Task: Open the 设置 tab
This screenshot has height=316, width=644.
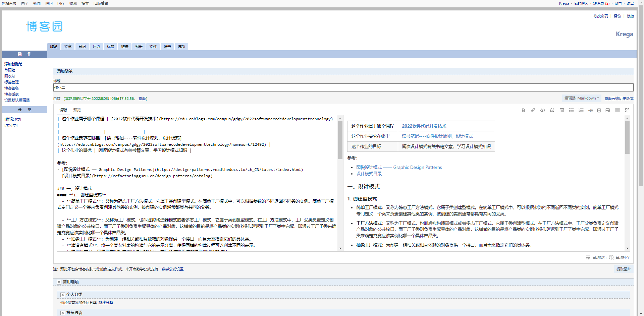Action: 167,47
